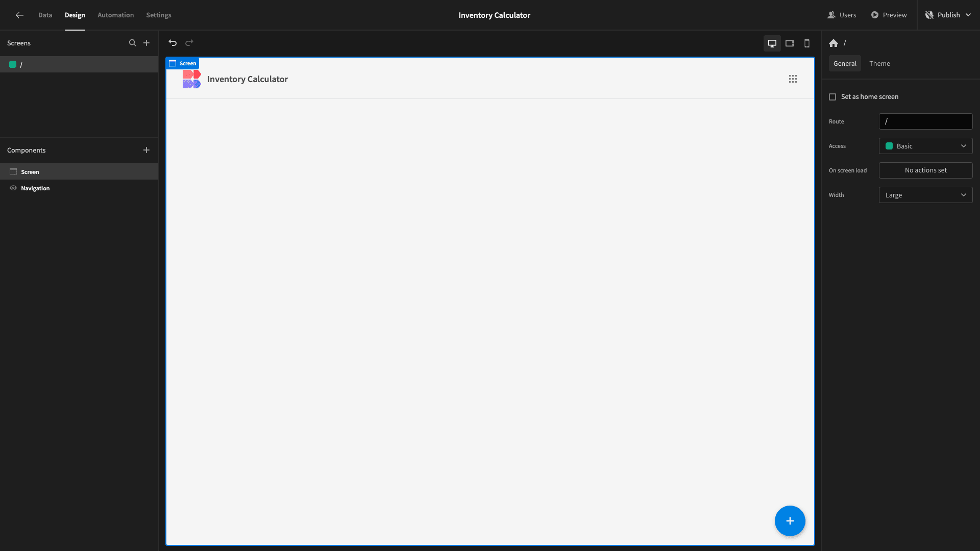980x551 pixels.
Task: Click the Preview button
Action: (x=889, y=15)
